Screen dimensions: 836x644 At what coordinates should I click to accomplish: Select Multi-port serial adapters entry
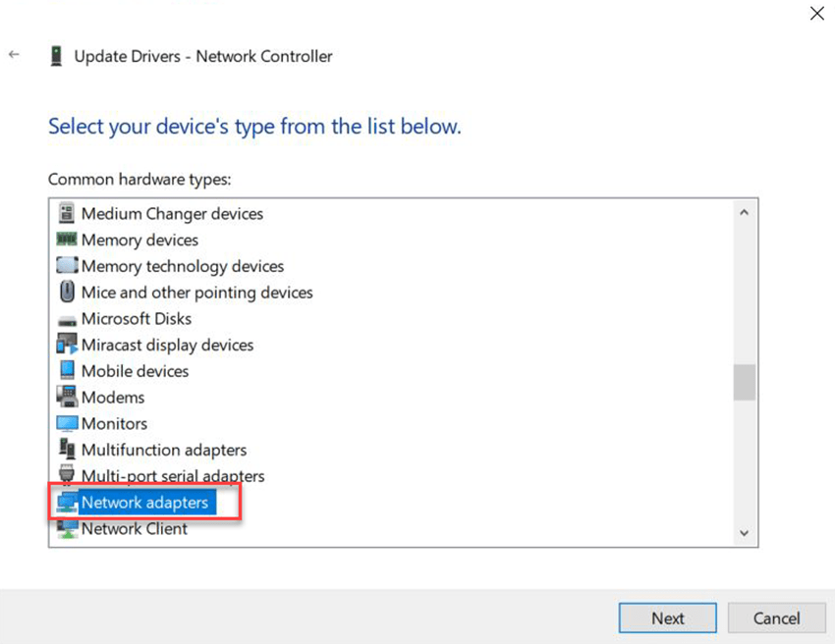(x=172, y=476)
